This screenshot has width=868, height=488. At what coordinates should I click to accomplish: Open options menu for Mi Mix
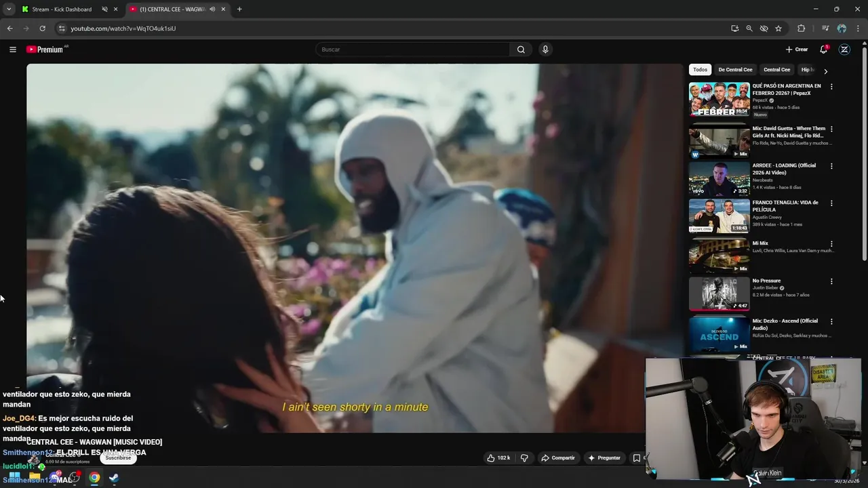pyautogui.click(x=831, y=244)
